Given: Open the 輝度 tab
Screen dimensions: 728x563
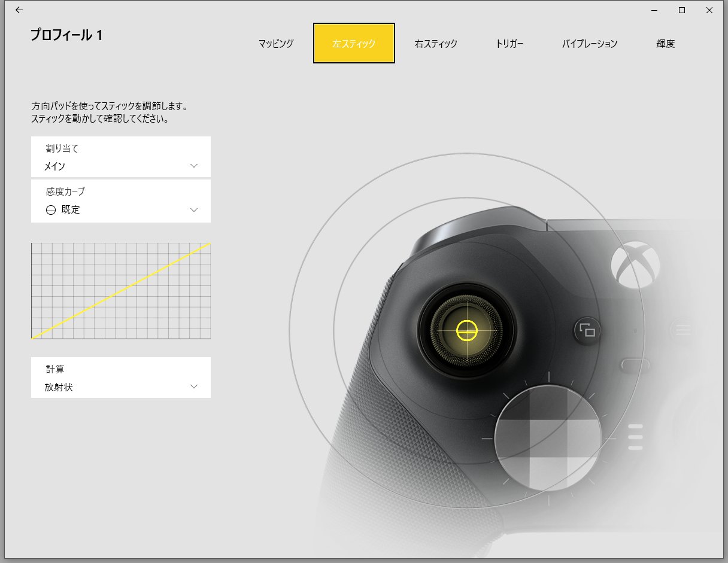Looking at the screenshot, I should 665,43.
